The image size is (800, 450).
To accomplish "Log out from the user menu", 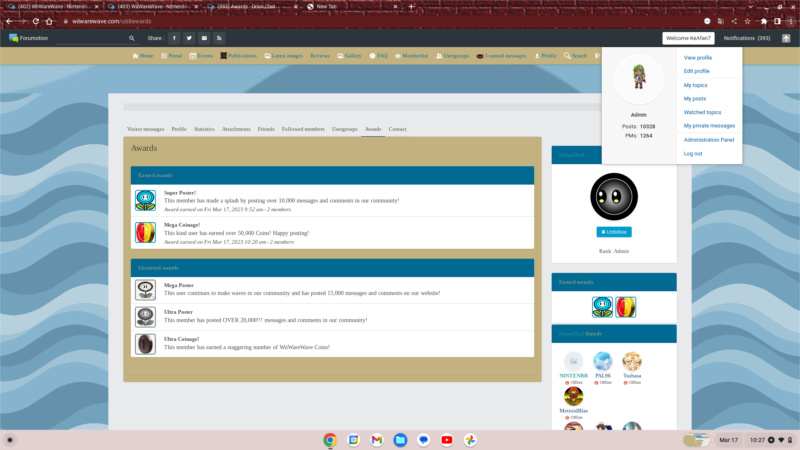I will (x=693, y=154).
